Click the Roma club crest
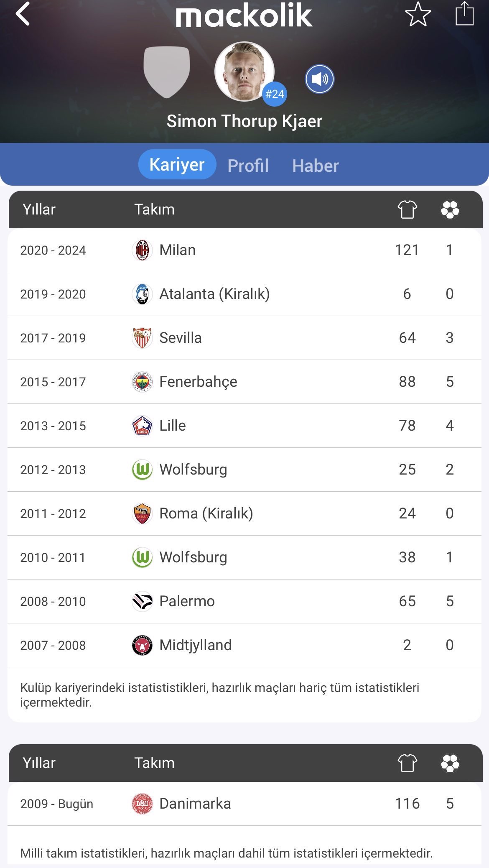Image resolution: width=489 pixels, height=868 pixels. pos(142,513)
